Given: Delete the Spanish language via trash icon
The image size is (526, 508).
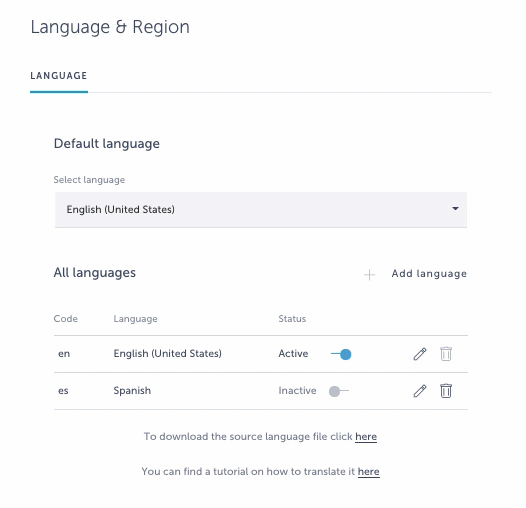Looking at the screenshot, I should pos(446,391).
